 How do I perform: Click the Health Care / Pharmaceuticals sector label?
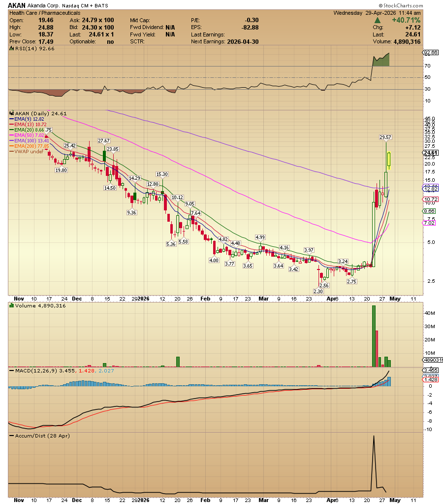[x=45, y=13]
